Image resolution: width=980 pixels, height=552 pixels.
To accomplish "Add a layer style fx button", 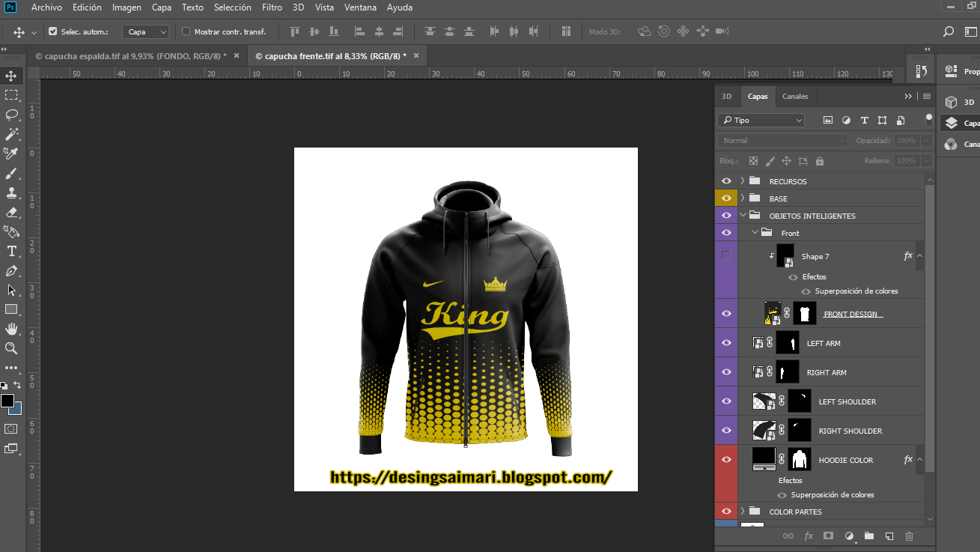I will click(809, 536).
